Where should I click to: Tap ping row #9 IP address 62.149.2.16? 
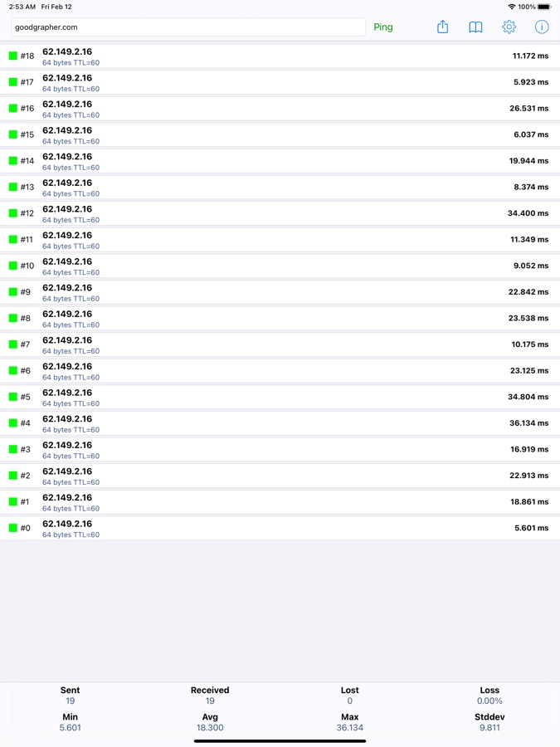coord(67,288)
